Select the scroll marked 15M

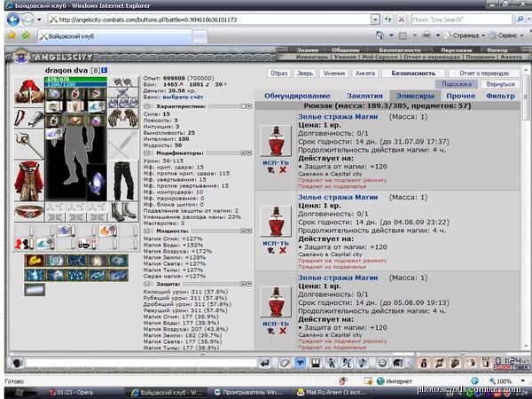(x=86, y=243)
